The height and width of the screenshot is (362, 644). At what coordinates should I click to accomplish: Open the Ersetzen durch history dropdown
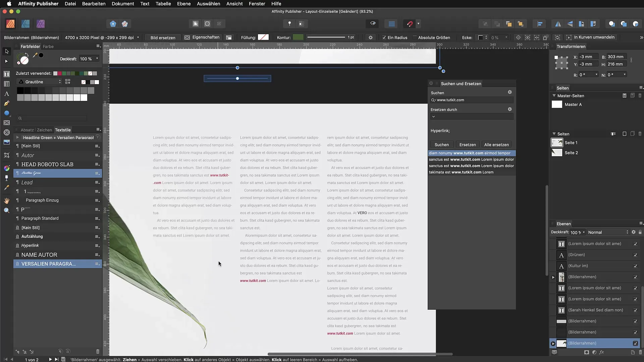(433, 117)
